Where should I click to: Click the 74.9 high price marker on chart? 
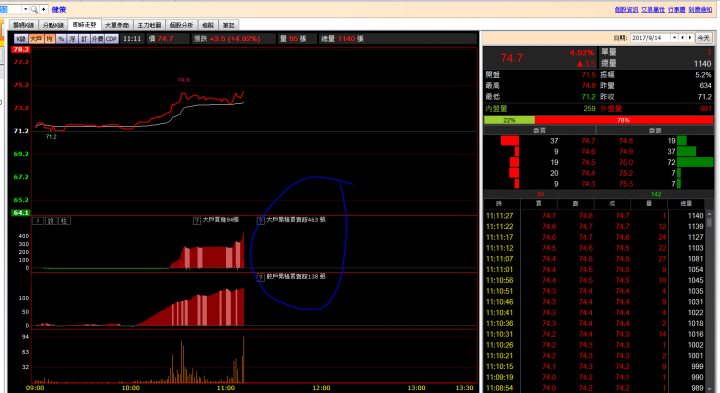(x=184, y=80)
